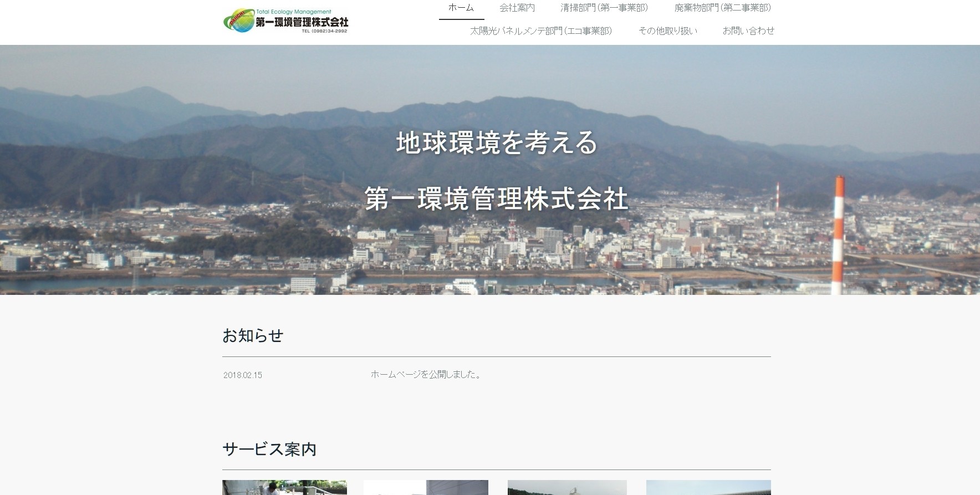Select the ホーム navigation tab

(461, 8)
